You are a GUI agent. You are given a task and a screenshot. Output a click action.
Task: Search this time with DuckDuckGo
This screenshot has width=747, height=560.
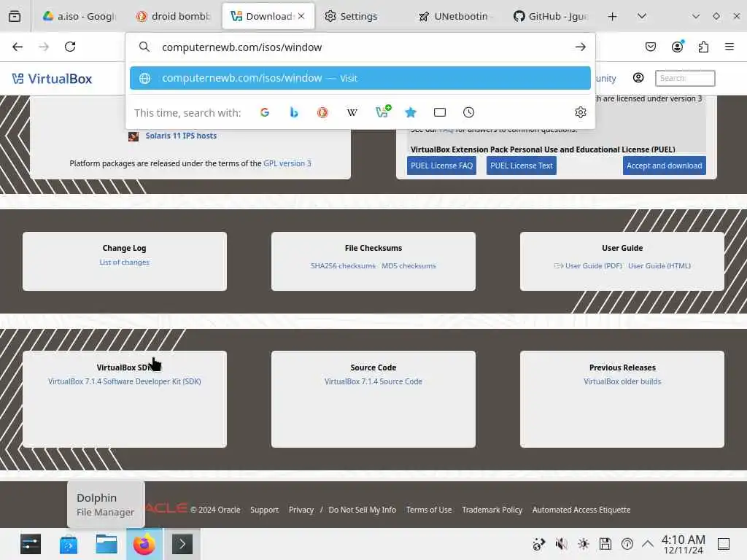coord(323,112)
